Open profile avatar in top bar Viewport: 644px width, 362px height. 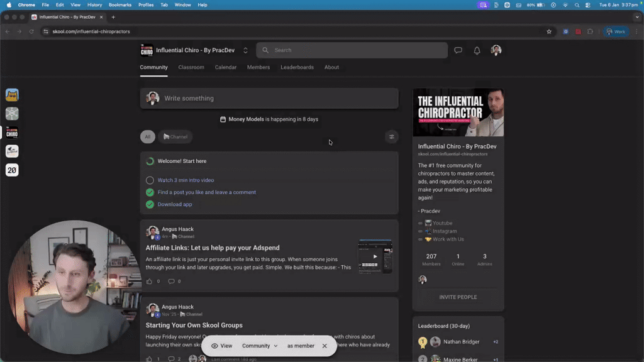496,50
